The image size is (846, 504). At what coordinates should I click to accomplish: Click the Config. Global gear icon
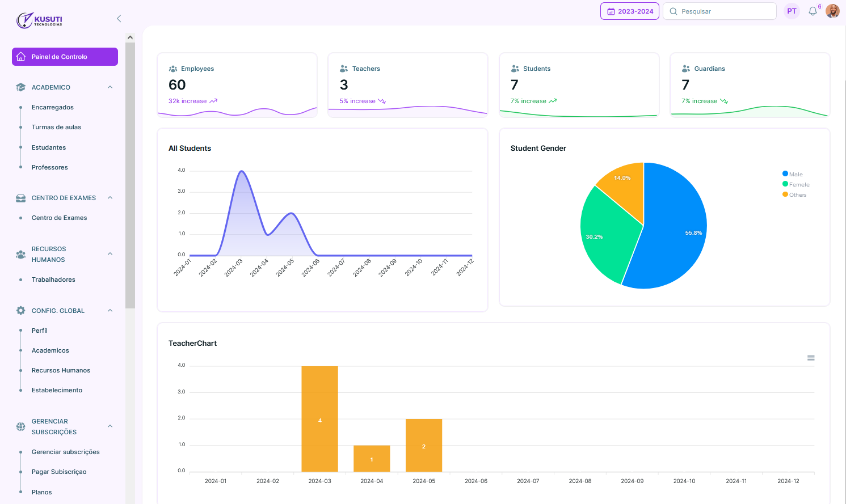[21, 311]
